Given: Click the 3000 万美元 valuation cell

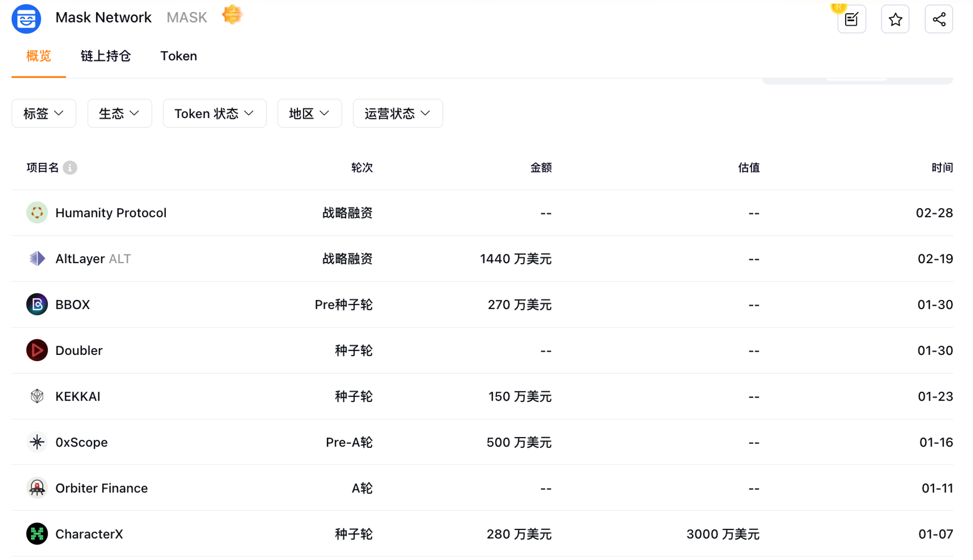Looking at the screenshot, I should coord(723,534).
